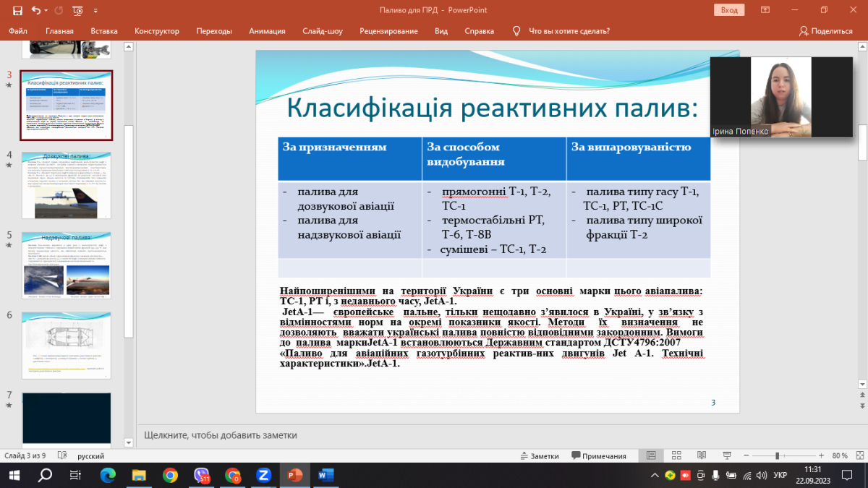The width and height of the screenshot is (868, 488).
Task: Toggle the Заметки notes pane
Action: [540, 456]
